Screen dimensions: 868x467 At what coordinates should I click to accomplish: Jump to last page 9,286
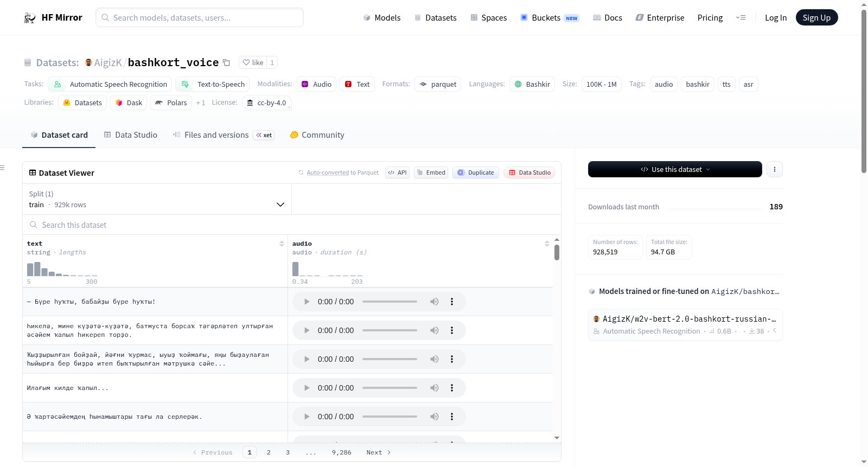[342, 452]
